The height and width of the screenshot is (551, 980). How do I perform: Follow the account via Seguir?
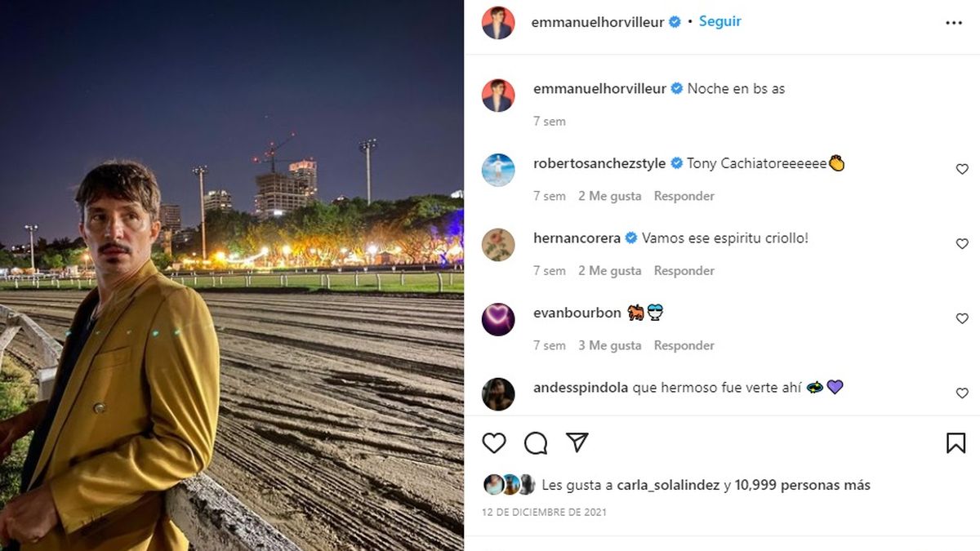pos(720,21)
